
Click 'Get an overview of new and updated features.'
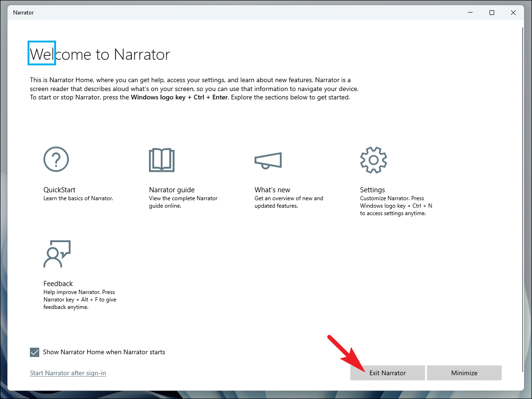(x=289, y=202)
